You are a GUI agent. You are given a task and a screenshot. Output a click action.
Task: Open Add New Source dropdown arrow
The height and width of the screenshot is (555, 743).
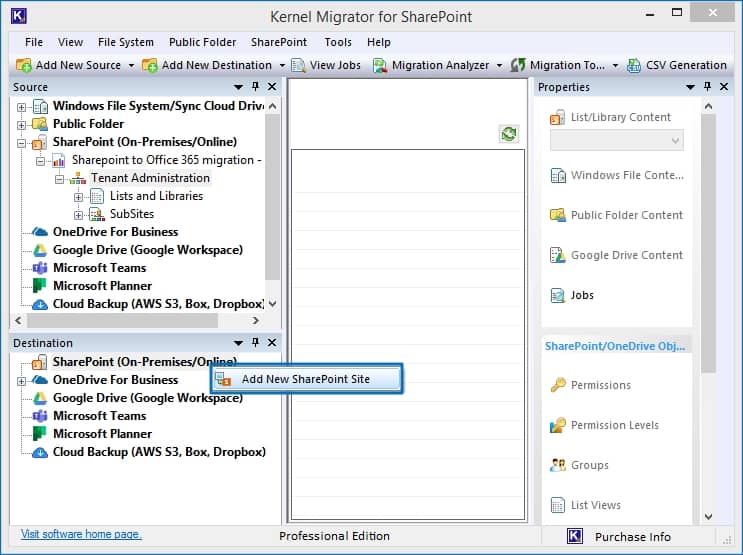point(131,65)
